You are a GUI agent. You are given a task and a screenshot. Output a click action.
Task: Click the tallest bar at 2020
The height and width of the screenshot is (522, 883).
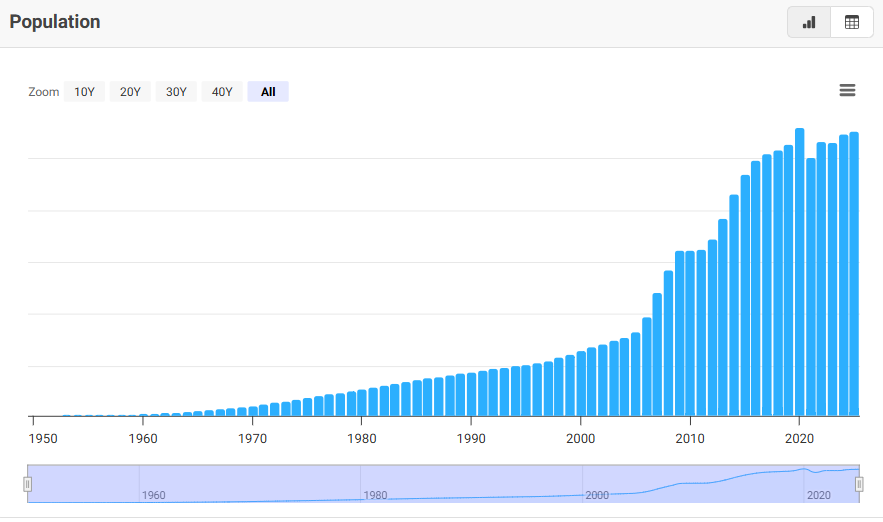[799, 273]
